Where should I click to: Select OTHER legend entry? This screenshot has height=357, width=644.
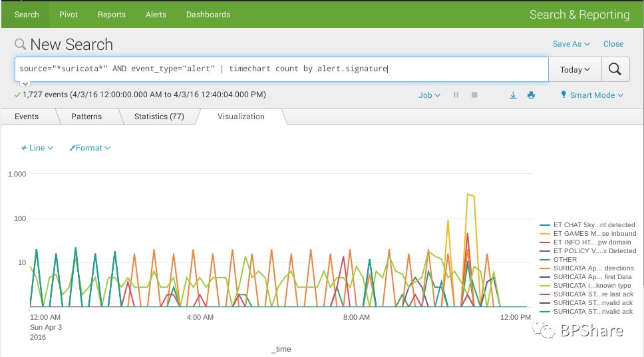pos(558,260)
